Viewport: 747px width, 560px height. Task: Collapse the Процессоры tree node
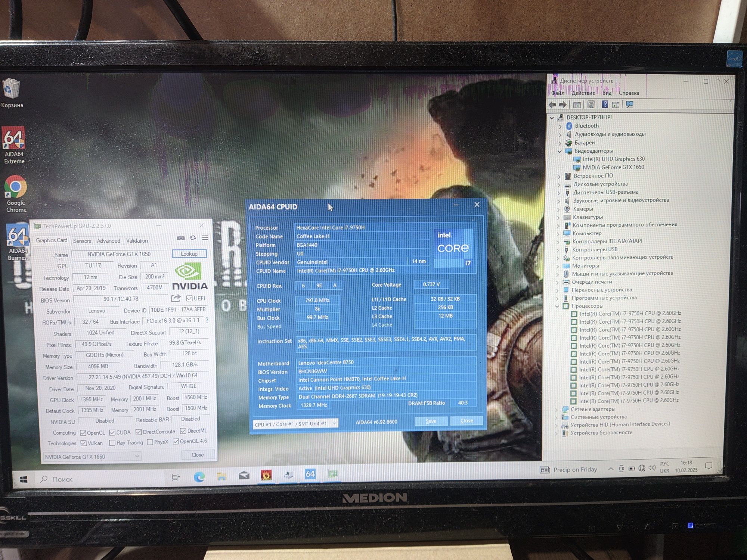[557, 306]
